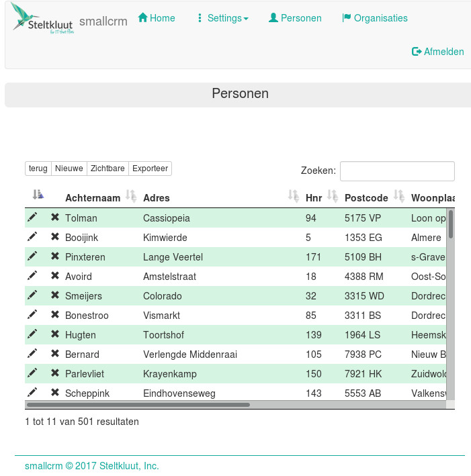Viewport: 471px width, 476px height.
Task: Open the Zichtbare columns button
Action: pyautogui.click(x=108, y=169)
